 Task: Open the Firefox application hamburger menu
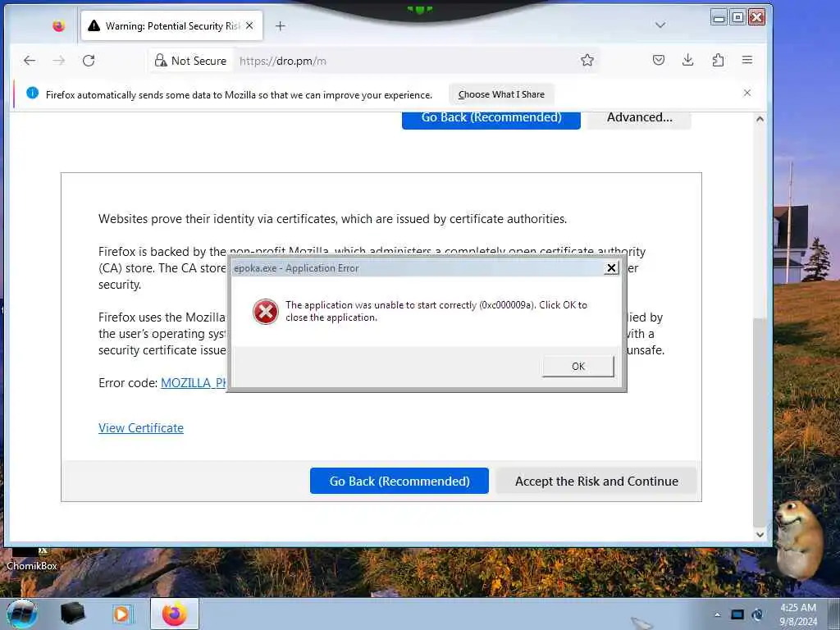coord(746,60)
